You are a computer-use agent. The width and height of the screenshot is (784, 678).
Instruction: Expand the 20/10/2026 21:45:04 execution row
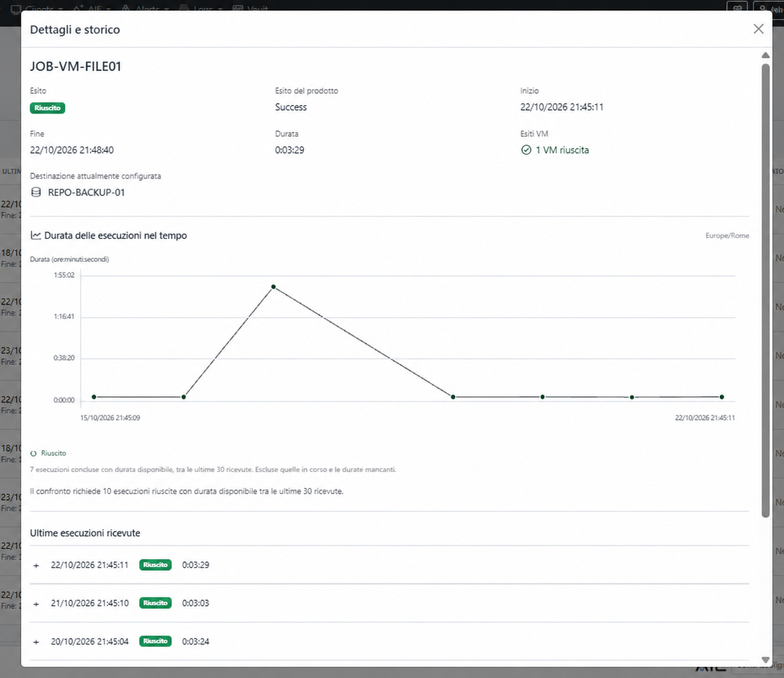point(36,642)
